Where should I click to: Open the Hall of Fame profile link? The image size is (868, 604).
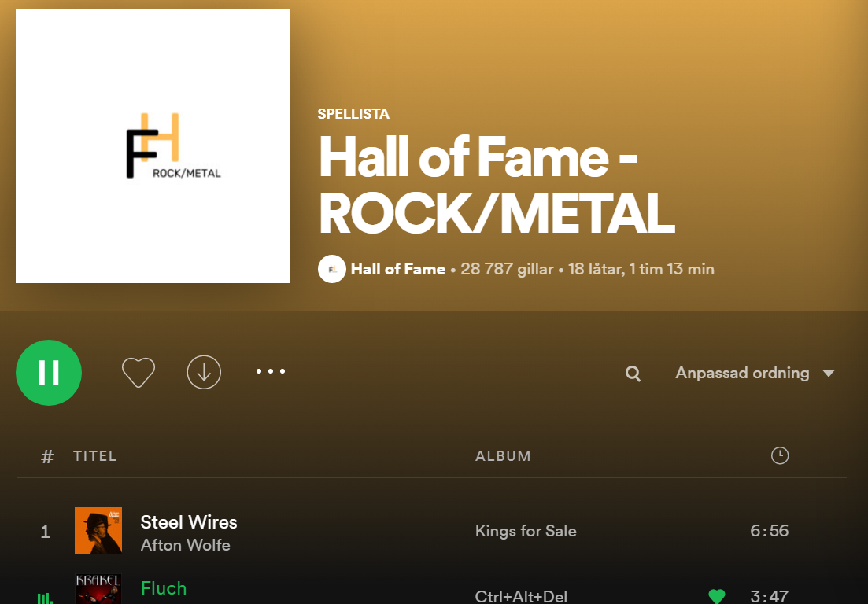coord(398,270)
